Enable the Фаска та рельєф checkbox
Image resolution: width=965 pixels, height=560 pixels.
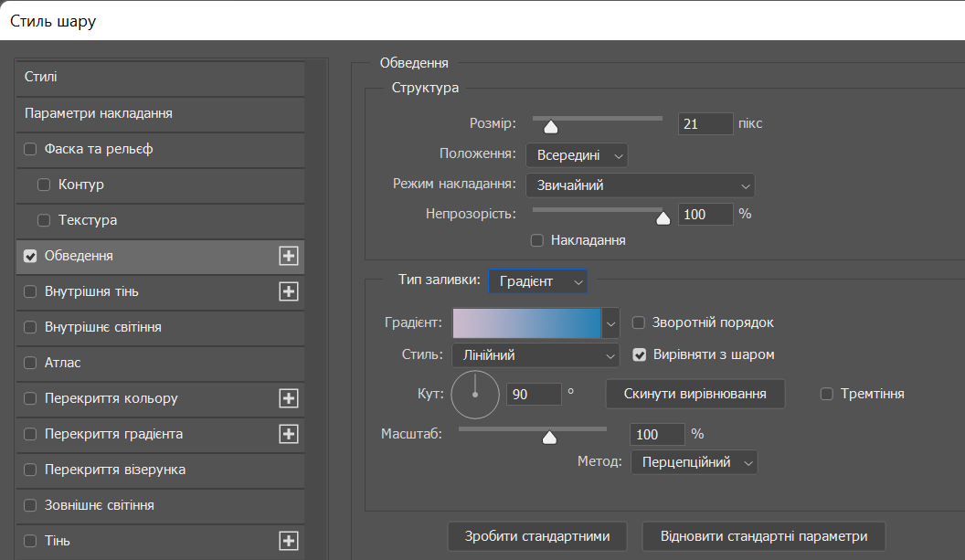point(30,149)
